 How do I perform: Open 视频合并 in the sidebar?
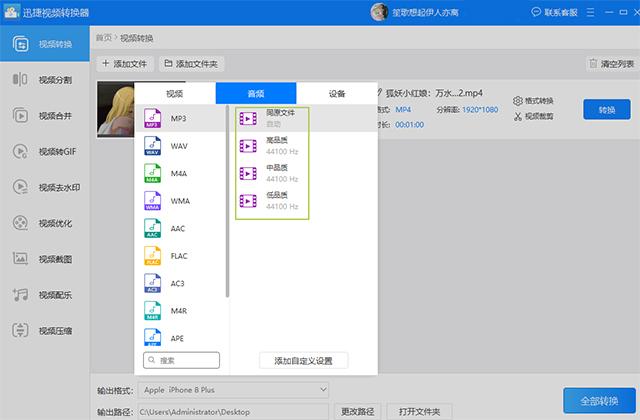pyautogui.click(x=44, y=116)
